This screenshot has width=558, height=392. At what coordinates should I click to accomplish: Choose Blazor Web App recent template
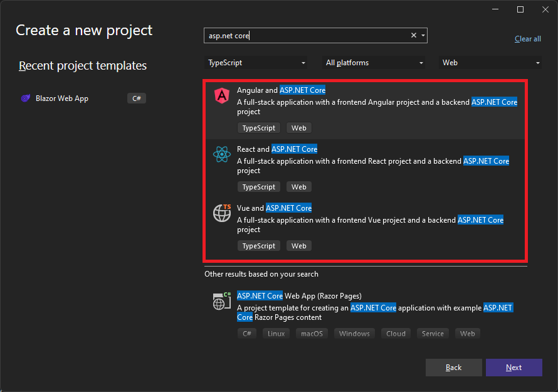[83, 98]
